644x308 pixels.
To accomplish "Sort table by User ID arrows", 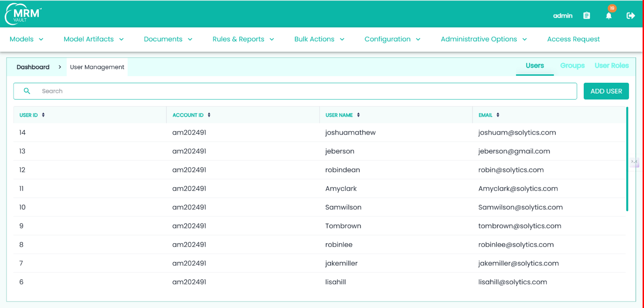I will tap(43, 115).
